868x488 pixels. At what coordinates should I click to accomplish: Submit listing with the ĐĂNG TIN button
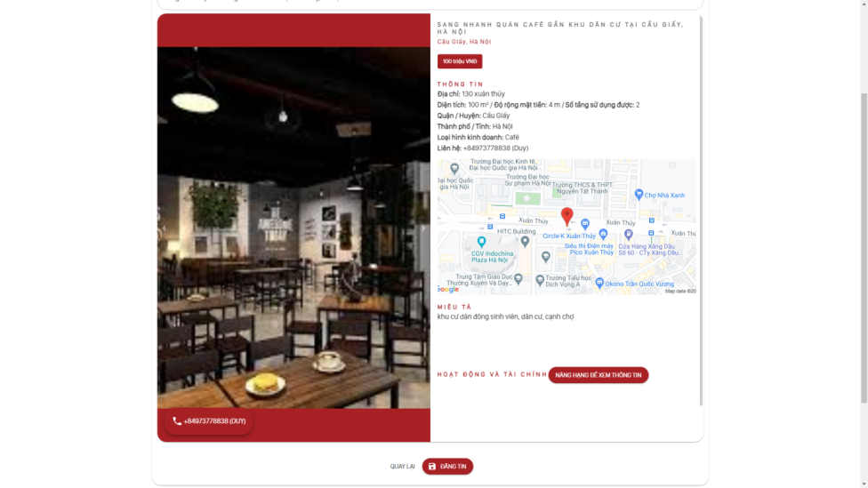[447, 467]
